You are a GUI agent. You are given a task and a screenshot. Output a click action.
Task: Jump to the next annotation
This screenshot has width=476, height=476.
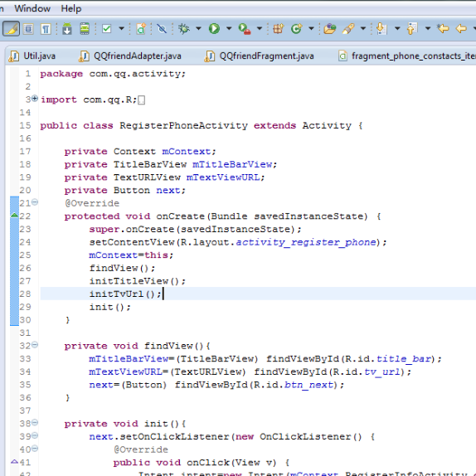[381, 29]
